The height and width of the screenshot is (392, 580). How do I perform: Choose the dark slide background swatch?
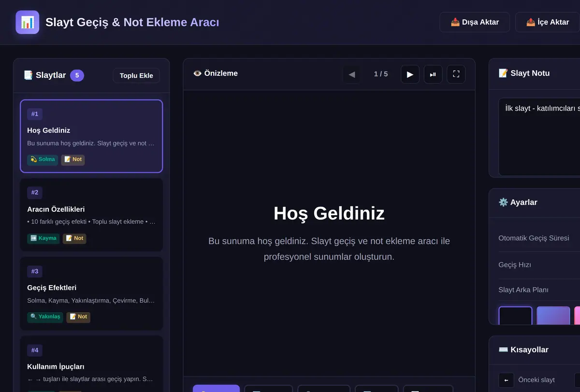pos(515,316)
